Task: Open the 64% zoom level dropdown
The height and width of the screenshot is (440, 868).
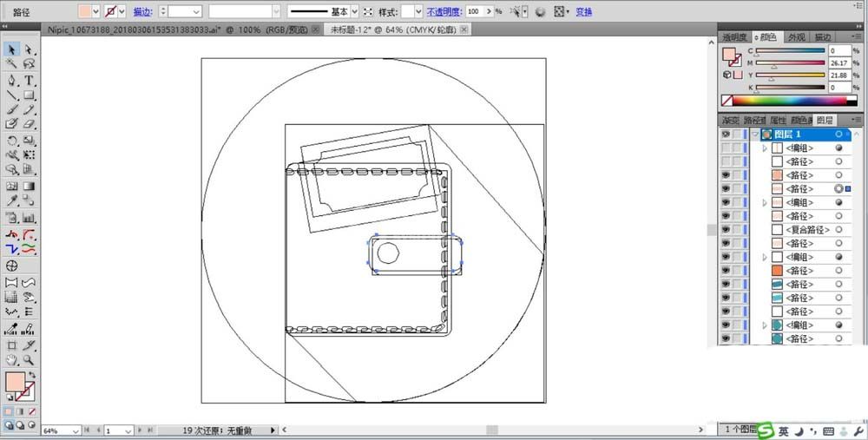Action: 76,430
